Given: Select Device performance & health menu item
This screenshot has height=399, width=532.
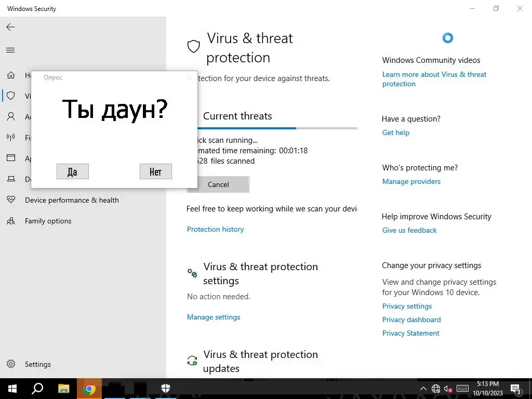Looking at the screenshot, I should point(83,200).
